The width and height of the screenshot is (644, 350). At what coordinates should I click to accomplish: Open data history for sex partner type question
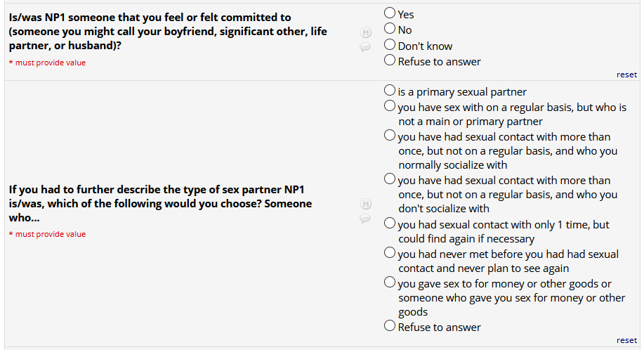click(x=365, y=205)
